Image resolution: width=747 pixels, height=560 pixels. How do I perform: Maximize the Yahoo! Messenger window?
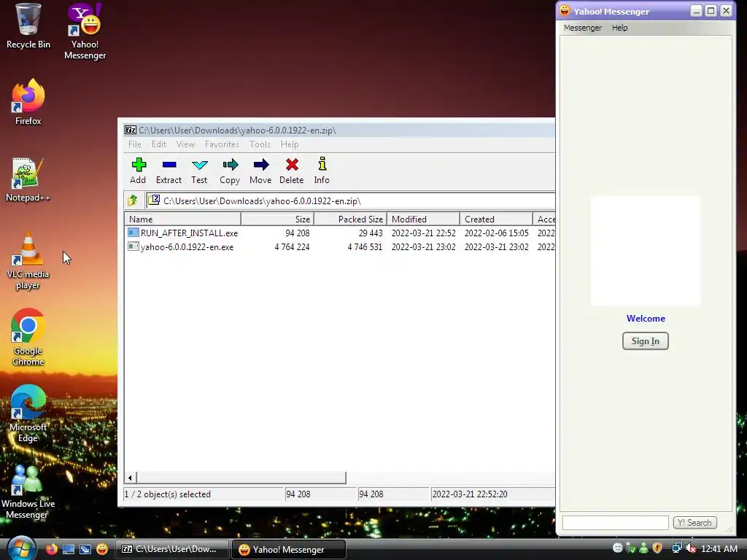711,10
